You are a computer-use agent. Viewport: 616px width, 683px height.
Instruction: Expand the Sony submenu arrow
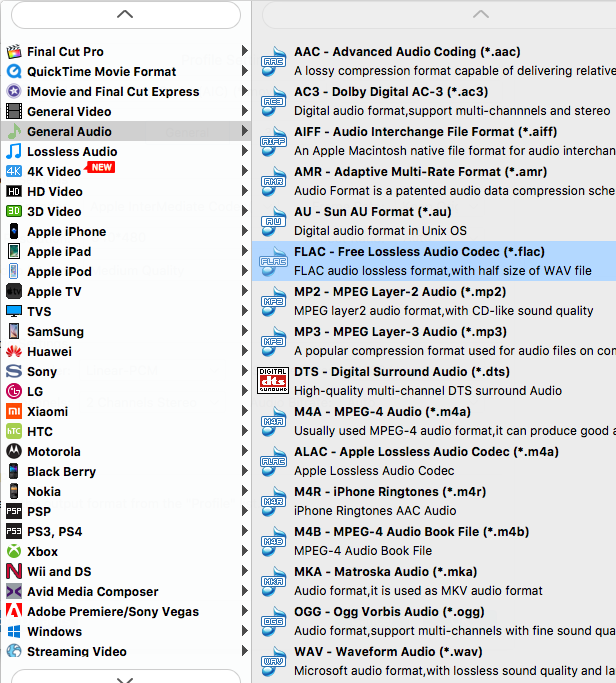pyautogui.click(x=245, y=371)
